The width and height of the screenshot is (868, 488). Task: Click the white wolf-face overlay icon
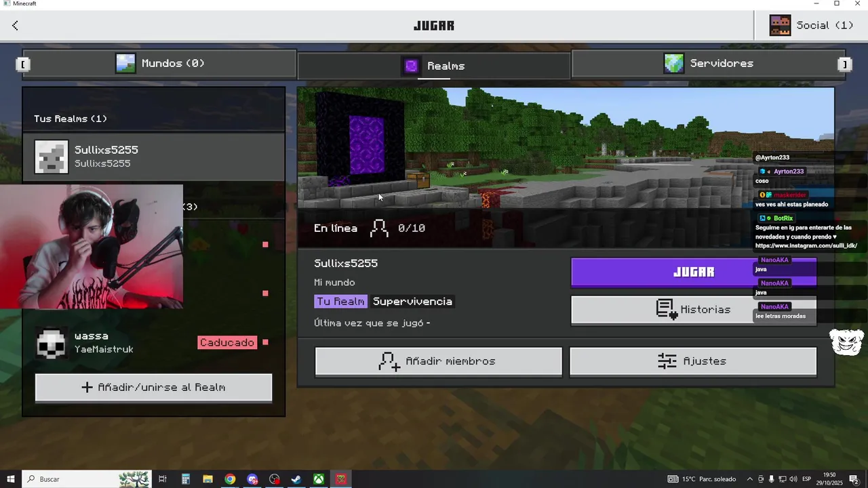pyautogui.click(x=847, y=341)
